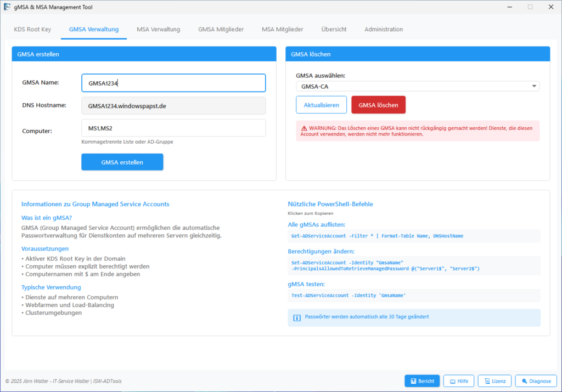Click the red GMSA löschen button
562x392 pixels.
point(378,105)
